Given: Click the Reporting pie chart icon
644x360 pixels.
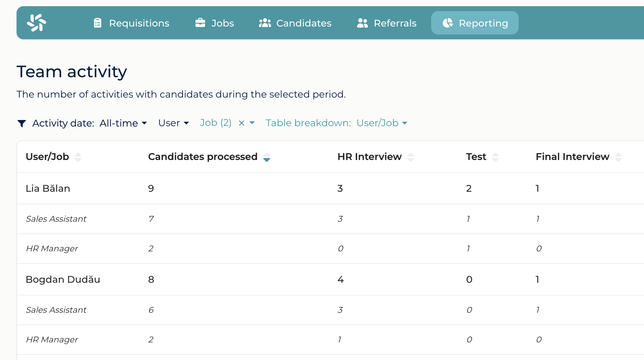Looking at the screenshot, I should pos(448,23).
